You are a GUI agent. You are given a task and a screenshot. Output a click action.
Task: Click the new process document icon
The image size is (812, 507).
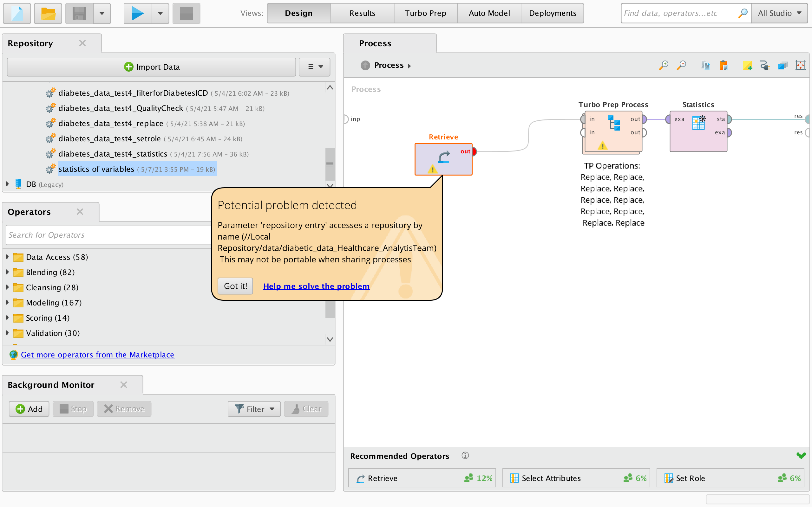pos(17,13)
